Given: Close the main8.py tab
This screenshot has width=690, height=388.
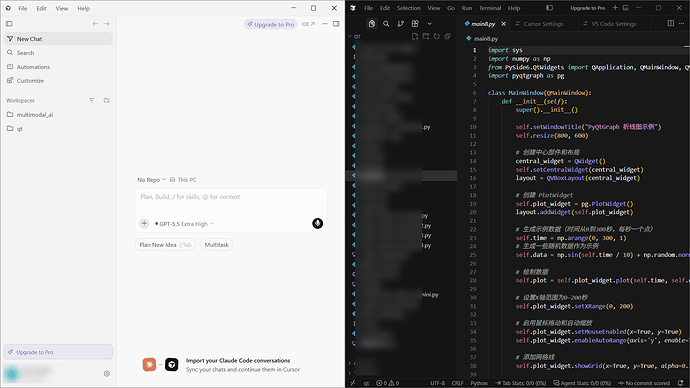Looking at the screenshot, I should (503, 24).
